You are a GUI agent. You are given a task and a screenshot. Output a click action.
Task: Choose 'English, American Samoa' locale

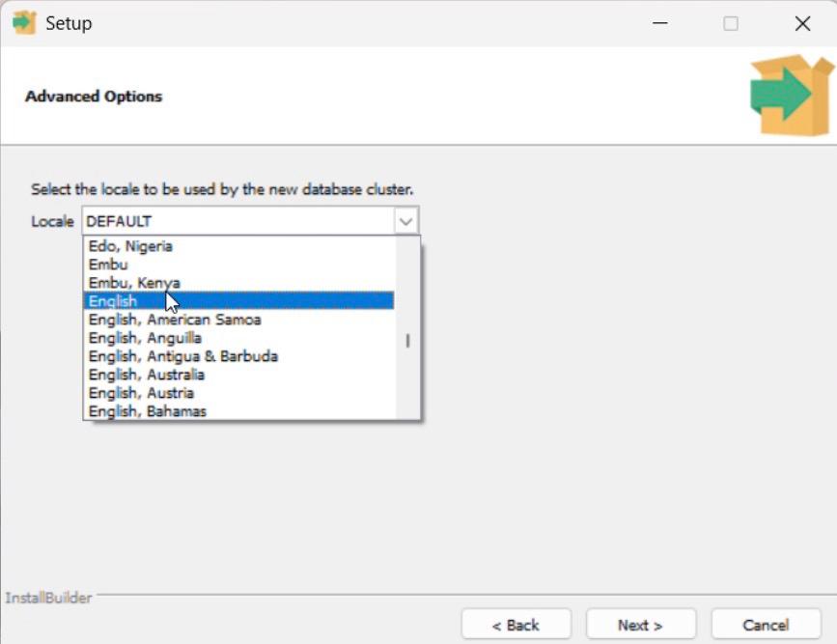pos(175,320)
